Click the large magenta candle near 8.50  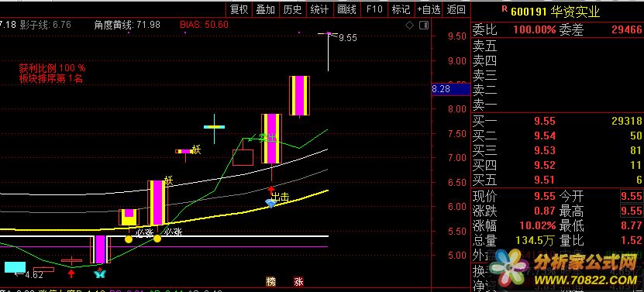click(299, 96)
